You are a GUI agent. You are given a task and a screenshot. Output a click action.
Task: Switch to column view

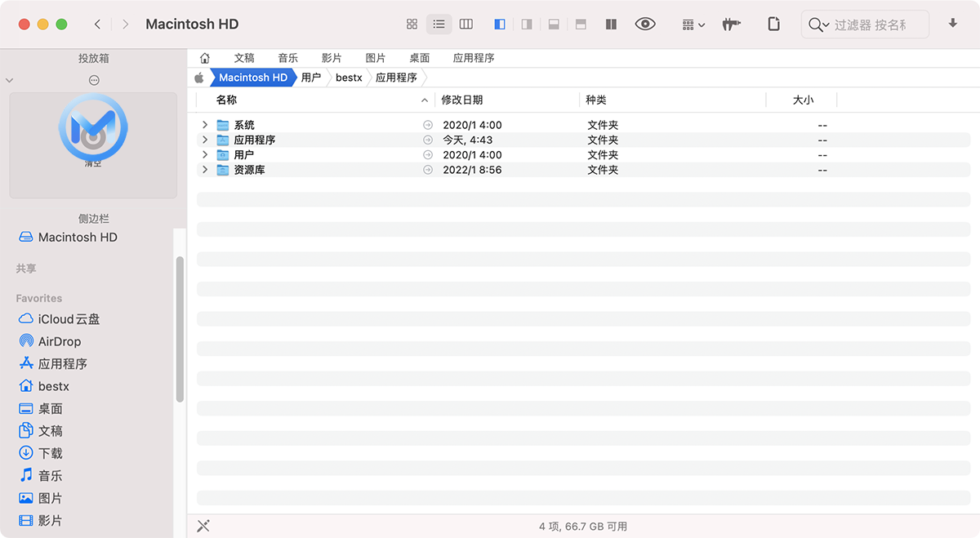click(465, 24)
